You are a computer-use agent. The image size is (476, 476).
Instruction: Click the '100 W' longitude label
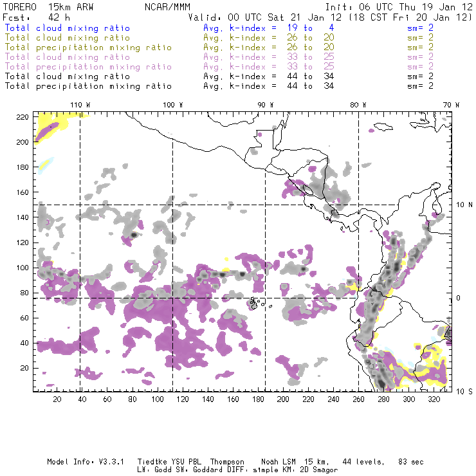pyautogui.click(x=173, y=105)
